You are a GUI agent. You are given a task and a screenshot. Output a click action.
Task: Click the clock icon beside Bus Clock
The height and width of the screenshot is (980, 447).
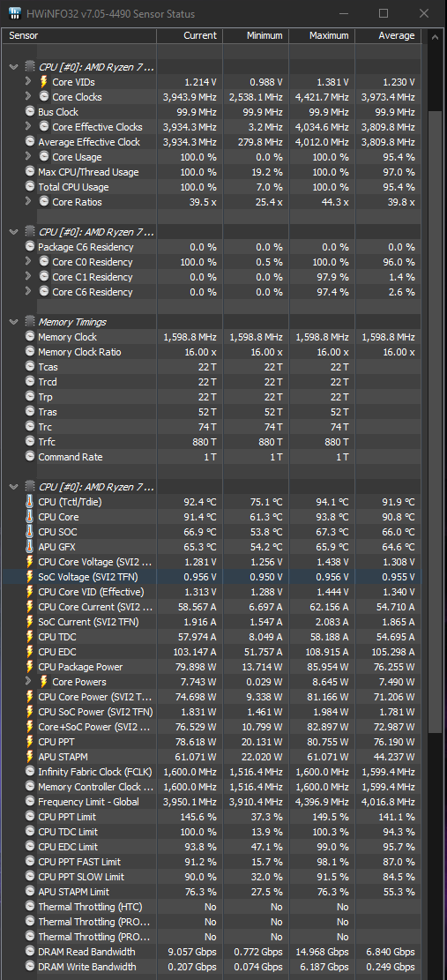pyautogui.click(x=30, y=112)
